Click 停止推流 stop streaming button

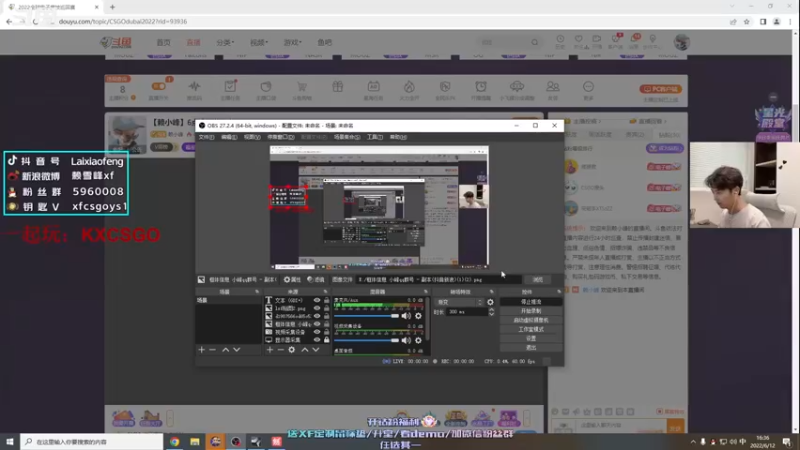pyautogui.click(x=531, y=302)
